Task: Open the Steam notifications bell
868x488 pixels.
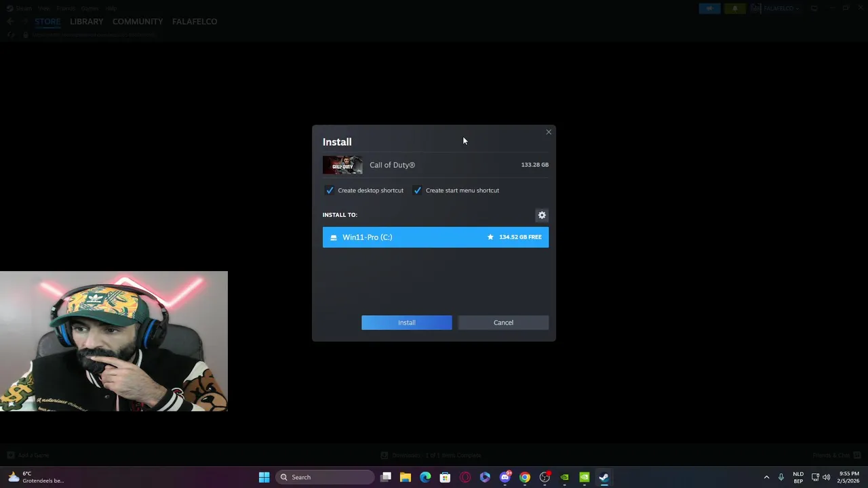Action: (734, 9)
